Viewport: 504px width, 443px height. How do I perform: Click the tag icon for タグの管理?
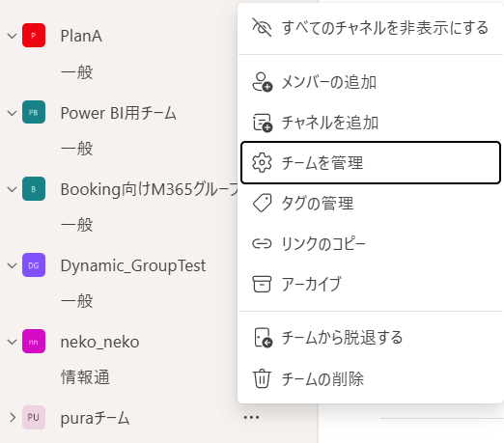(262, 203)
